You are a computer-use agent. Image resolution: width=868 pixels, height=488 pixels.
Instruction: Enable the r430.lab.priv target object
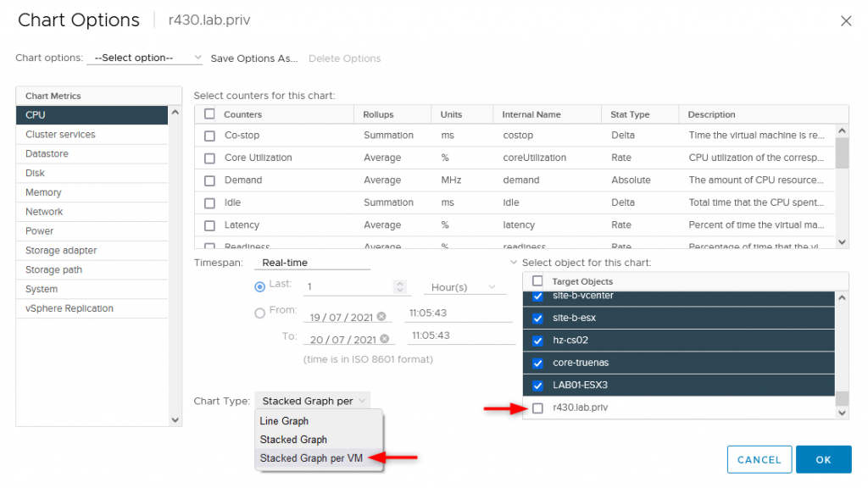[537, 408]
